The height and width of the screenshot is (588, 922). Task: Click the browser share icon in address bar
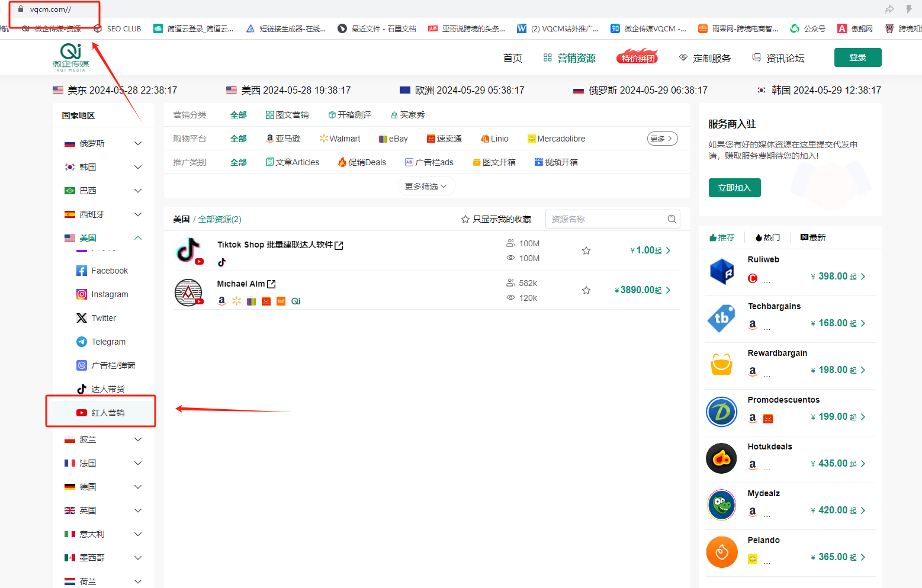pyautogui.click(x=889, y=9)
